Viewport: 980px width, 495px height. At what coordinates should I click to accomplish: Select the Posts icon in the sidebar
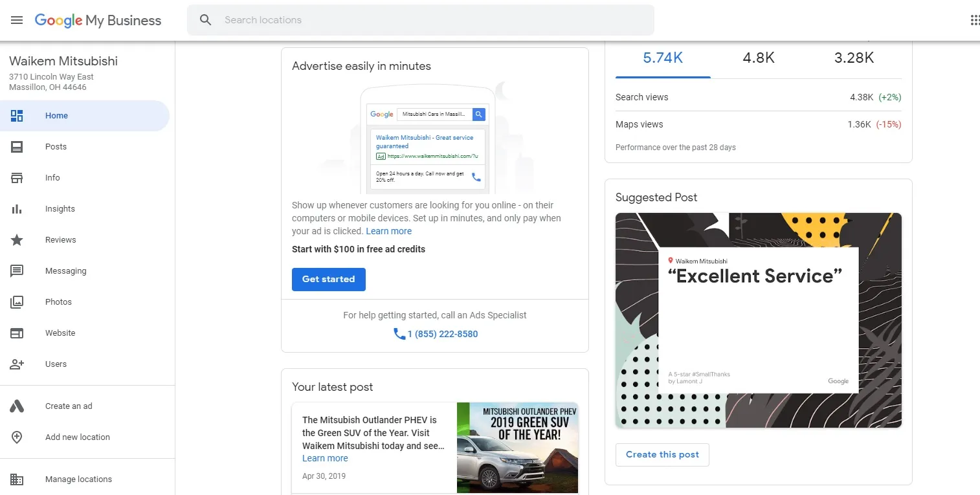pyautogui.click(x=17, y=146)
